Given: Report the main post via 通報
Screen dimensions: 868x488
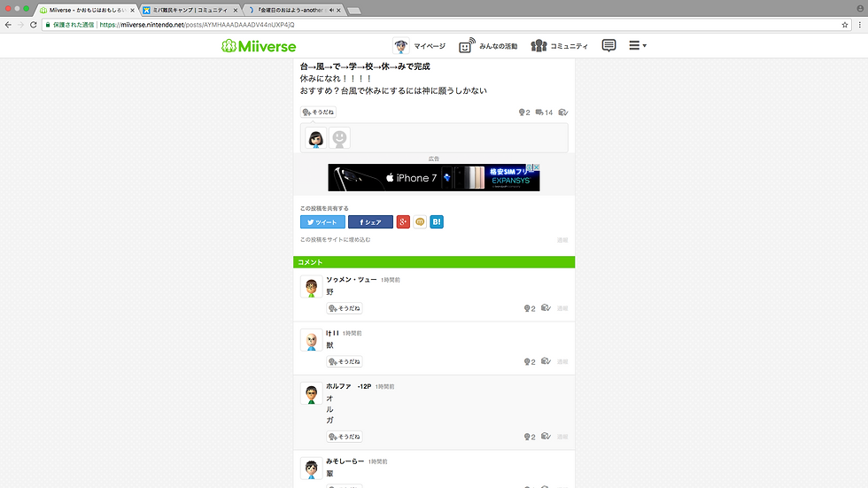Looking at the screenshot, I should coord(562,240).
